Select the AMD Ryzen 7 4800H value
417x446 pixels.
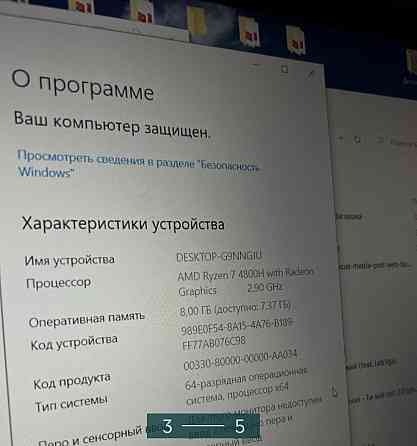point(246,282)
